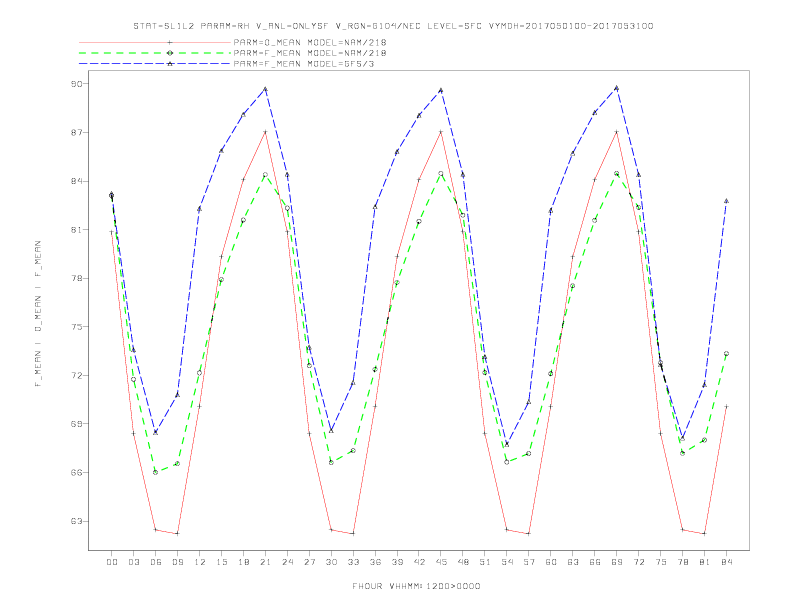Viewport: 792px width, 612px height.
Task: Click x-axis forecast hour label 84
Action: 727,562
